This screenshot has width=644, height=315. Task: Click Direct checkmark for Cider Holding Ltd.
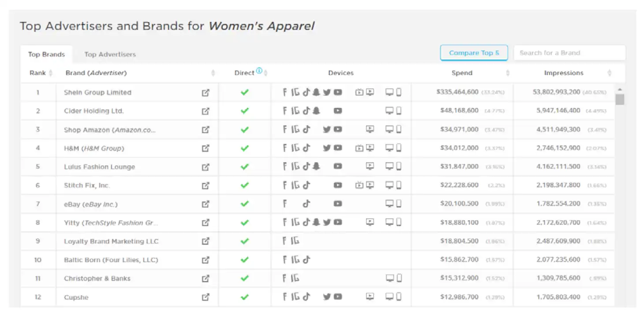click(x=244, y=111)
